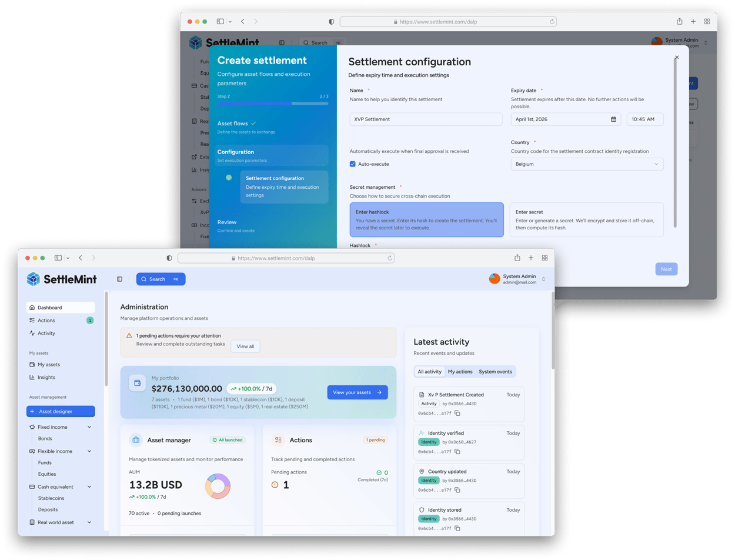Close the Create settlement dialog
Screen dimensions: 735x560
pos(677,58)
